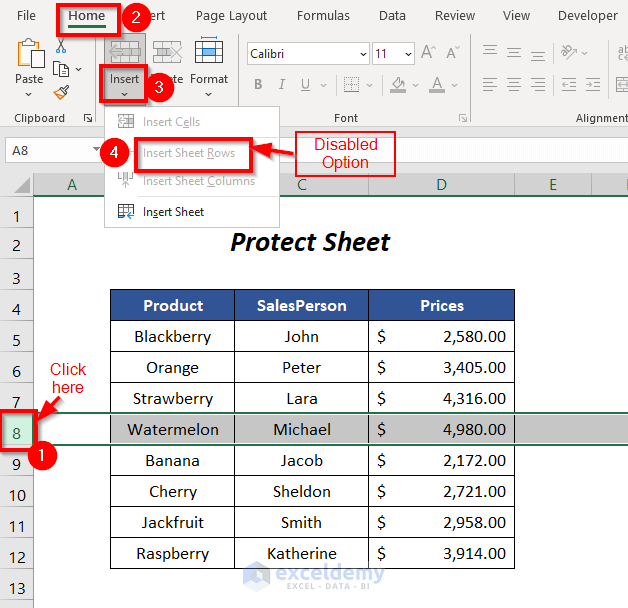This screenshot has height=608, width=628.
Task: Increase font size with the larger A icon
Action: [428, 52]
